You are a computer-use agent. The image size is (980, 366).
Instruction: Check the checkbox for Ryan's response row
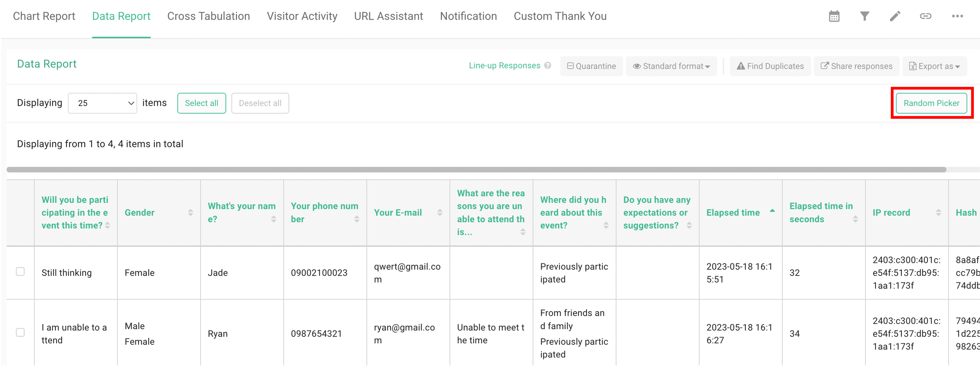coord(20,332)
